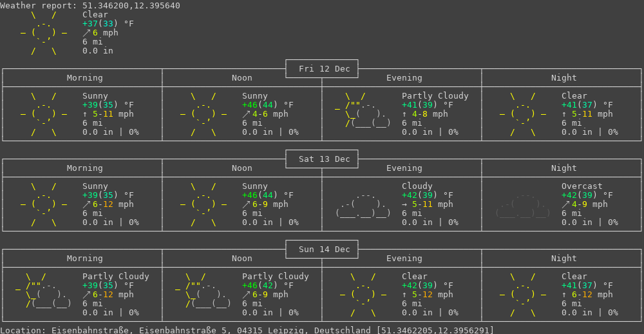Select the Fri 12 Dec date header
Image resolution: width=644 pixels, height=334 pixels.
click(x=322, y=69)
